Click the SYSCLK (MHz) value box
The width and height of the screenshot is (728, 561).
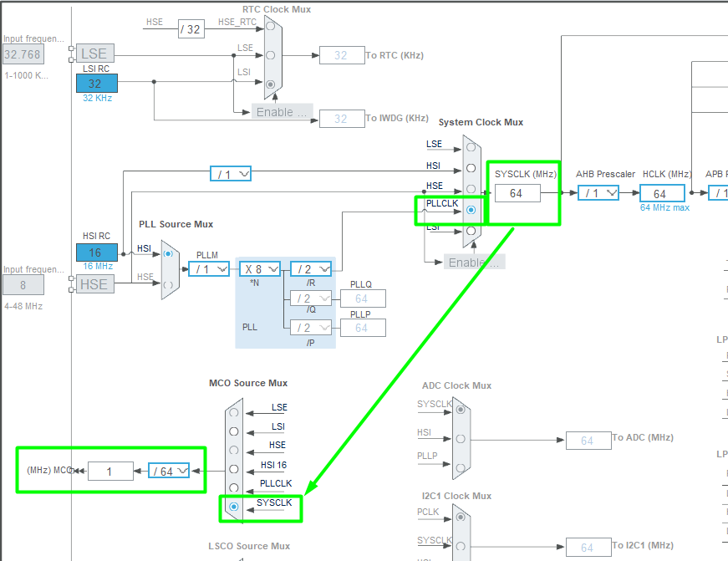517,193
